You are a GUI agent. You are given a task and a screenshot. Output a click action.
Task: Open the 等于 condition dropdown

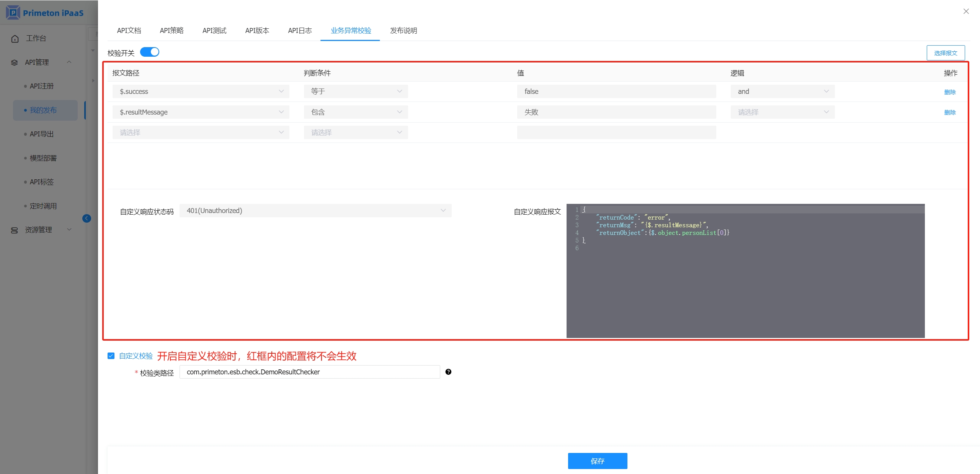(356, 92)
